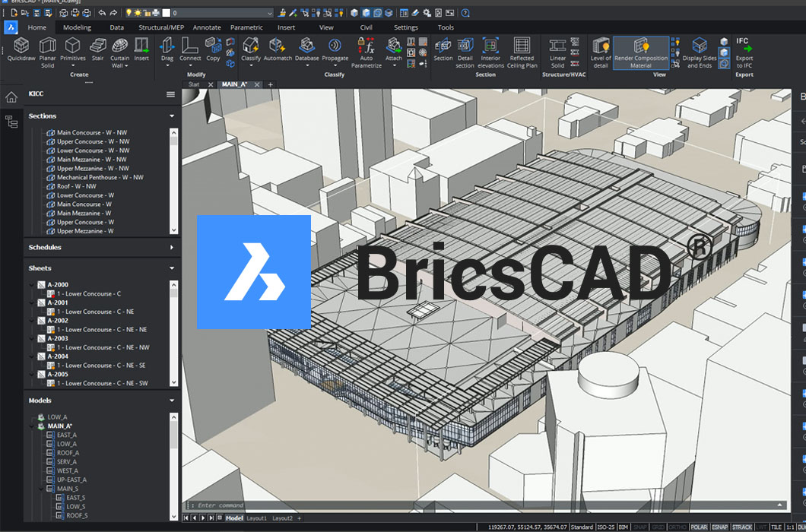Toggle ESNAP in the status bar

click(x=719, y=527)
